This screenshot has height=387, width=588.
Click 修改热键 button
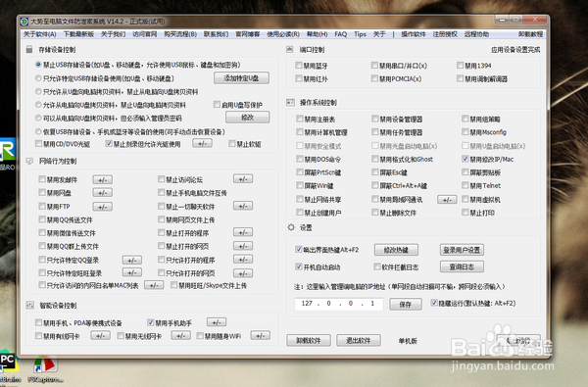[396, 250]
